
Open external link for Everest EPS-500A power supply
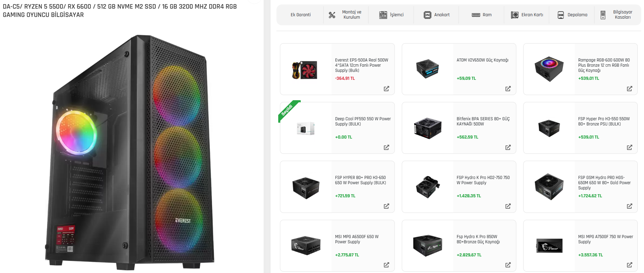[386, 89]
